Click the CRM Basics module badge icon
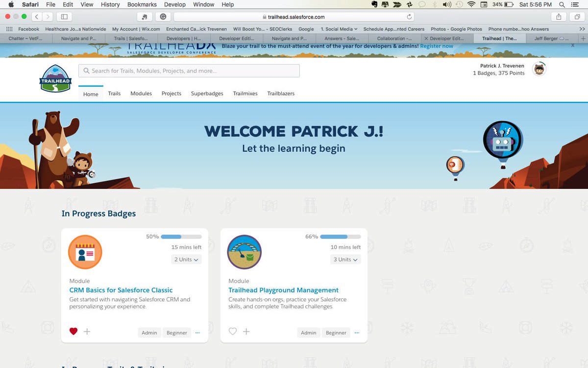The image size is (588, 368). pyautogui.click(x=85, y=252)
